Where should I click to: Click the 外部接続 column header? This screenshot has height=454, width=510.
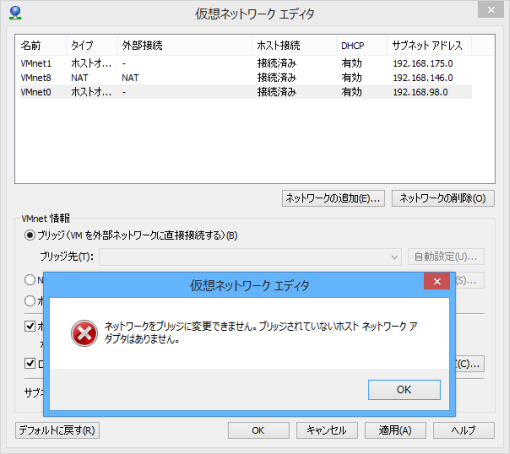(184, 45)
